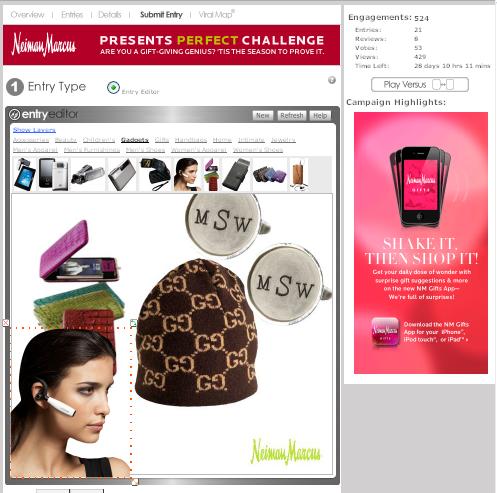Click the New button in entry editor
Viewport: 497px width, 493px height.
(263, 115)
